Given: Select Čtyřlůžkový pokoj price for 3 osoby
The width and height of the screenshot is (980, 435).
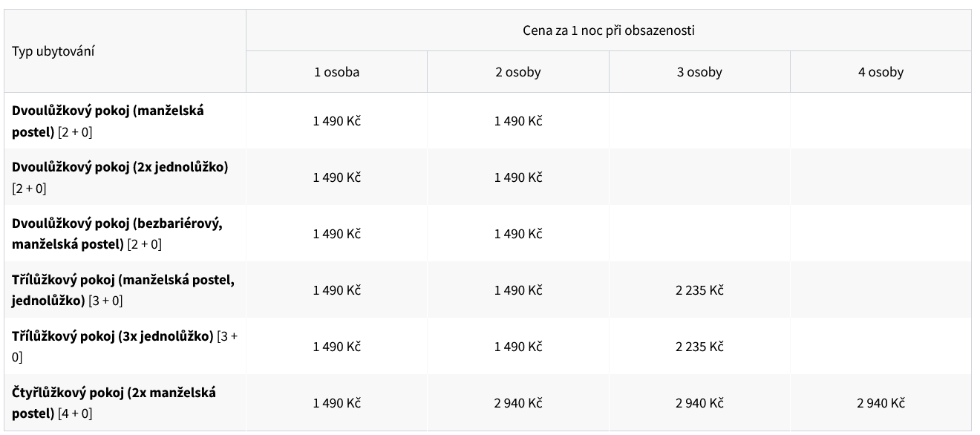Looking at the screenshot, I should pos(699,403).
